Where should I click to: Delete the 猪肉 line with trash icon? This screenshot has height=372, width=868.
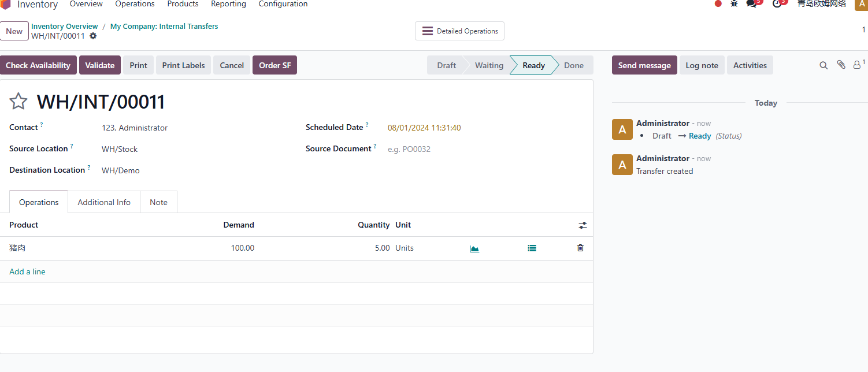pos(580,248)
